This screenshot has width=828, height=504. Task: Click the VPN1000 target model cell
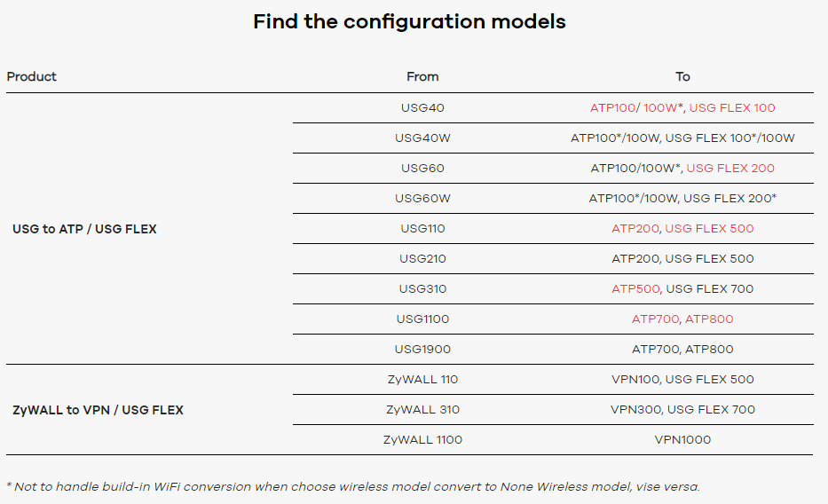coord(682,440)
